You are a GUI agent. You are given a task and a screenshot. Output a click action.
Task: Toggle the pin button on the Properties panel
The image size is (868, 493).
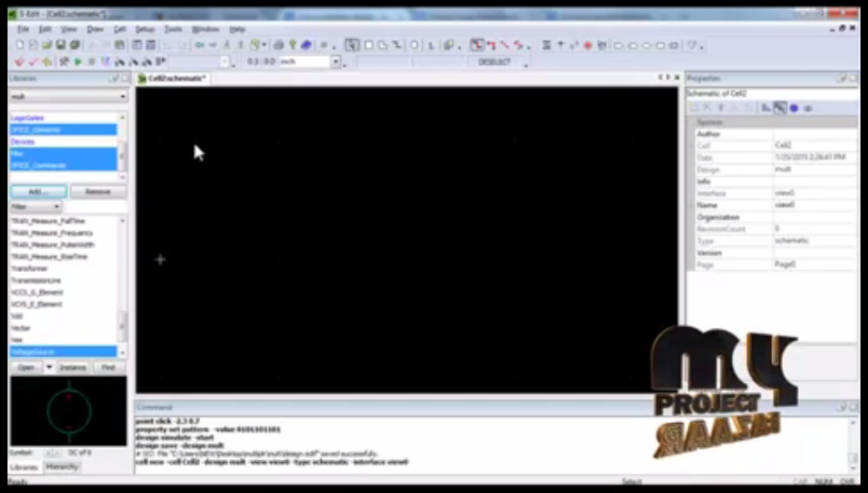[x=841, y=78]
